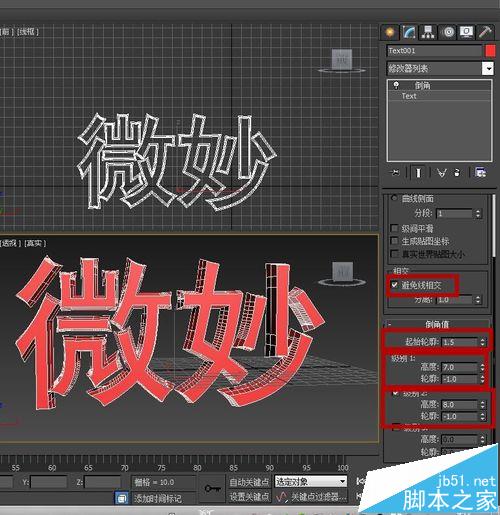Toggle the 避免线相交 checkbox
The height and width of the screenshot is (515, 500).
tap(395, 285)
